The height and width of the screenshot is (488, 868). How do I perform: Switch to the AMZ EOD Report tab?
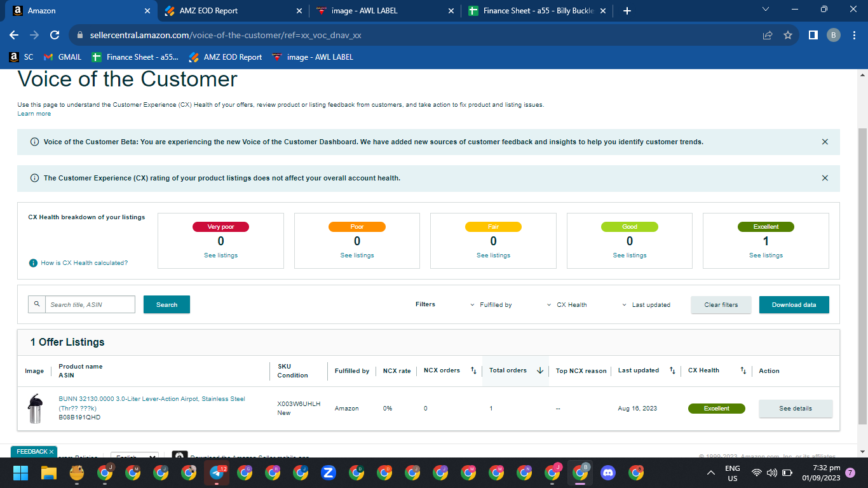click(x=233, y=11)
